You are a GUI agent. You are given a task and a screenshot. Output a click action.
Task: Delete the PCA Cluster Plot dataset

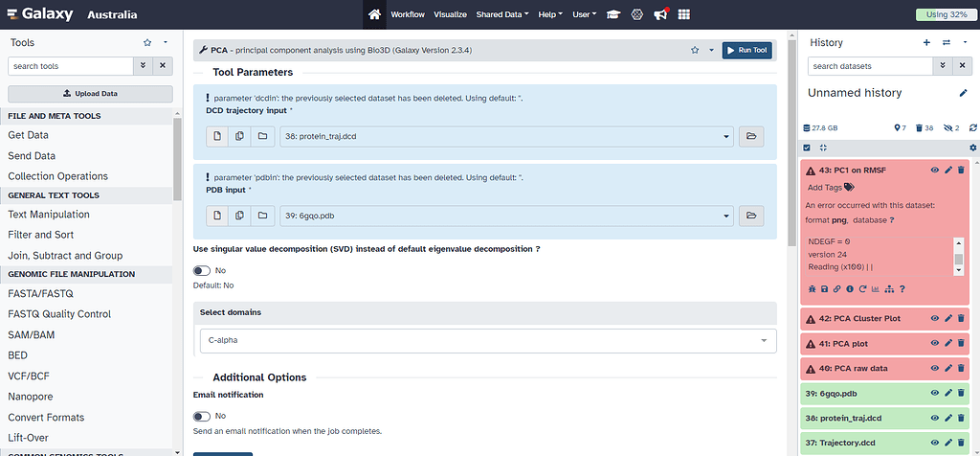(961, 318)
